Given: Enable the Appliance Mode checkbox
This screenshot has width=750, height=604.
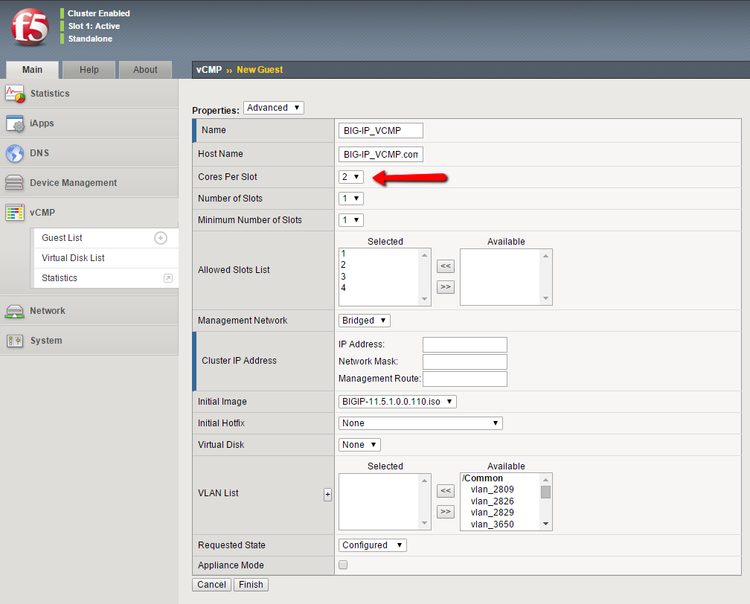Looking at the screenshot, I should point(344,565).
